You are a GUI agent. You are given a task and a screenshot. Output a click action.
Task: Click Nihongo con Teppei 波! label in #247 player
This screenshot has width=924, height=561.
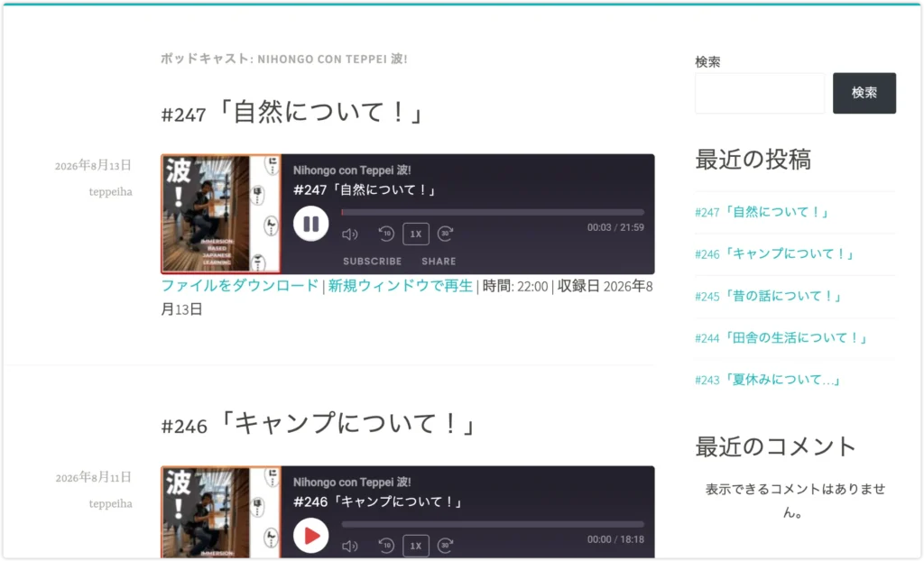coord(352,170)
